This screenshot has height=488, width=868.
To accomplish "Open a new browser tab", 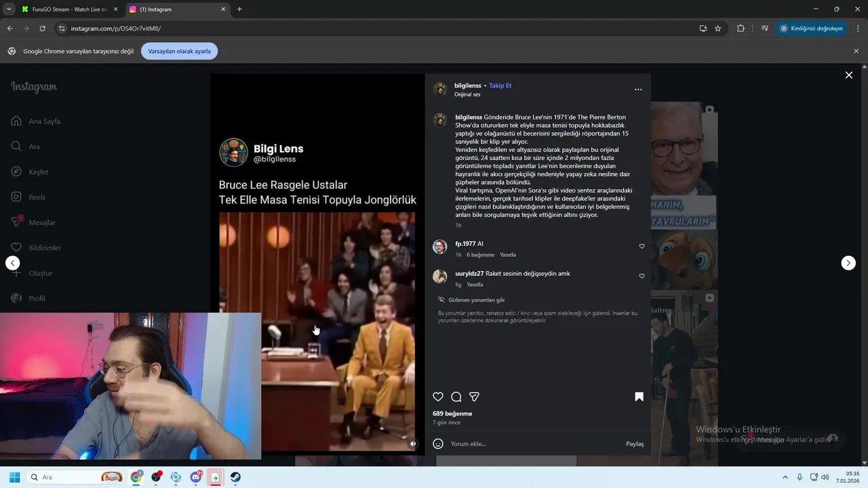I will (x=239, y=9).
